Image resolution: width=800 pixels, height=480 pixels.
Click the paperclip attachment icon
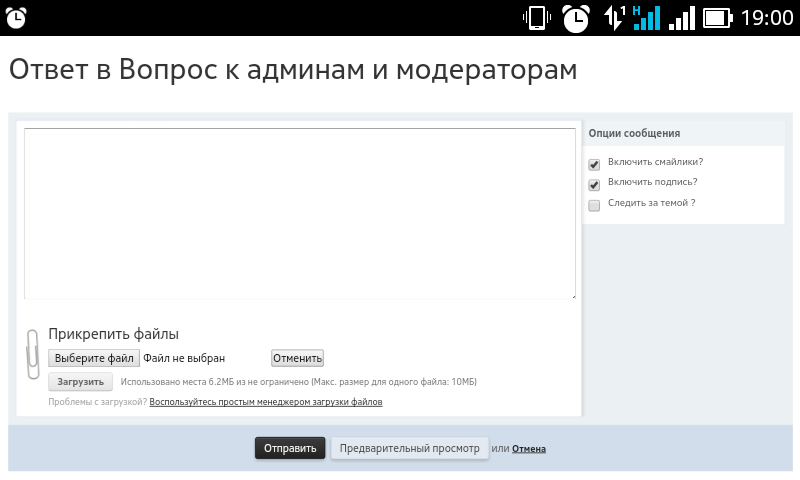pos(32,354)
